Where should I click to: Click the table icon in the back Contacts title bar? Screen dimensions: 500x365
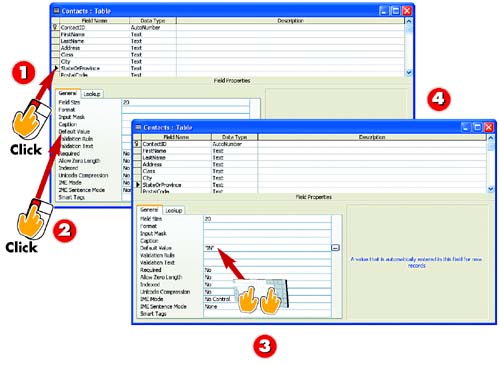pyautogui.click(x=56, y=10)
